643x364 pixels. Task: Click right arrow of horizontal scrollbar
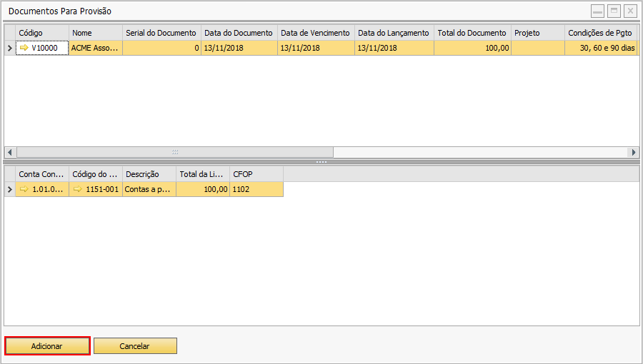pos(634,152)
